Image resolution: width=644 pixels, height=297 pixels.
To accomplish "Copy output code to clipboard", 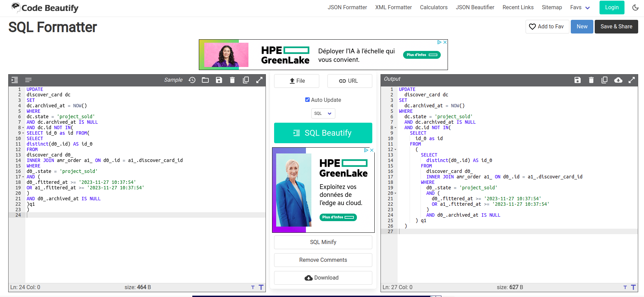I will click(x=604, y=80).
